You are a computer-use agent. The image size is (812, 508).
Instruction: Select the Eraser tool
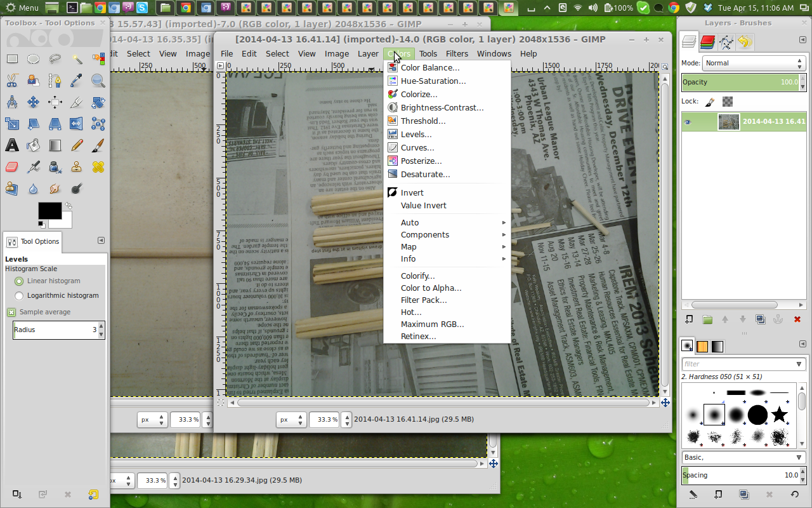pyautogui.click(x=11, y=167)
